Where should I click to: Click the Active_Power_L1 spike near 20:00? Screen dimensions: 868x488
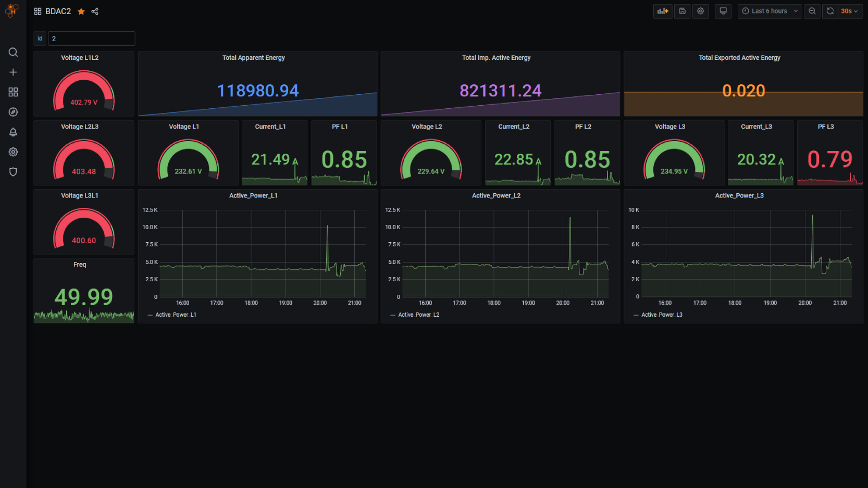(x=327, y=247)
